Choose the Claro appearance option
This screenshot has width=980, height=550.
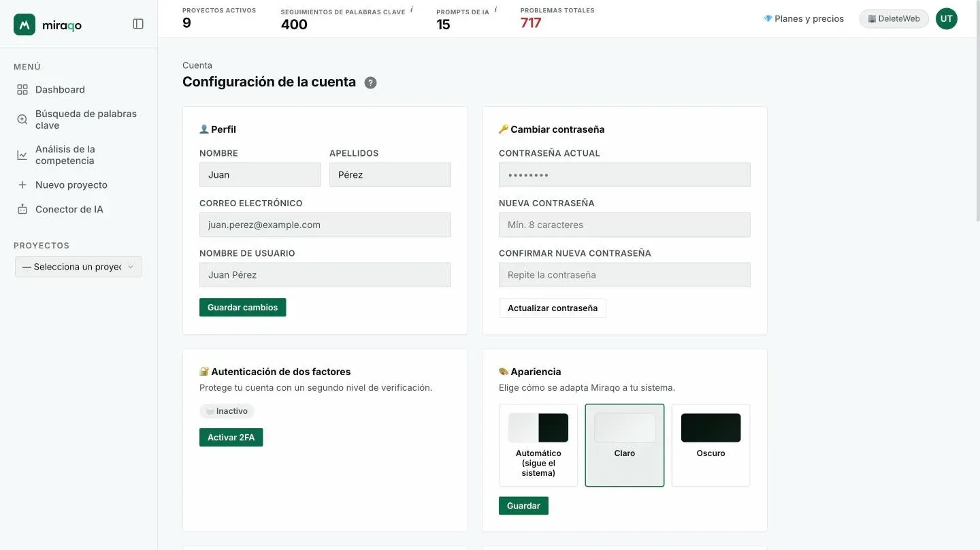pyautogui.click(x=625, y=445)
